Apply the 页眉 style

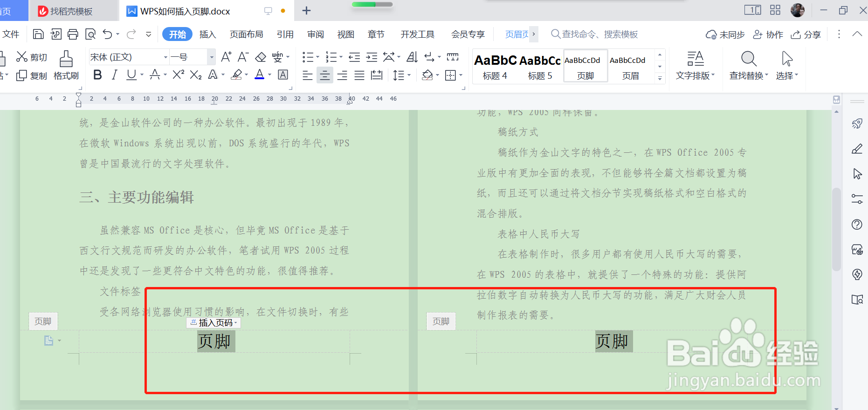coord(630,67)
